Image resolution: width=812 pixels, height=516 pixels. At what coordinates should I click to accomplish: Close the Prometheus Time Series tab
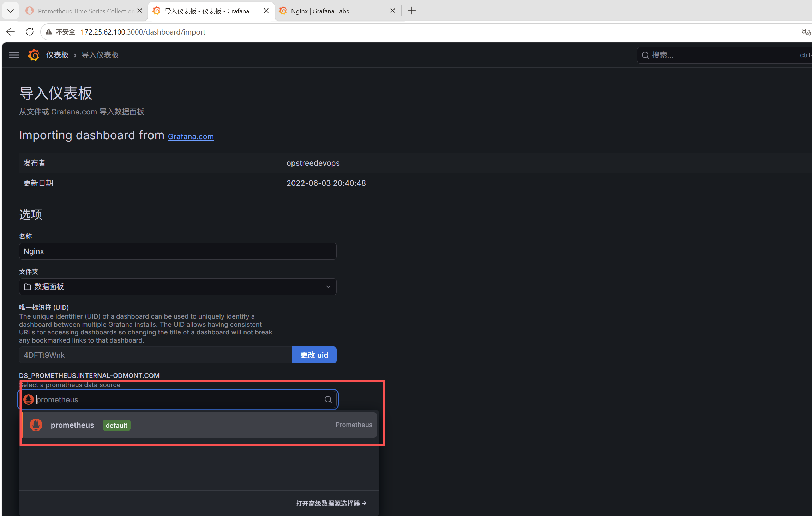[140, 11]
